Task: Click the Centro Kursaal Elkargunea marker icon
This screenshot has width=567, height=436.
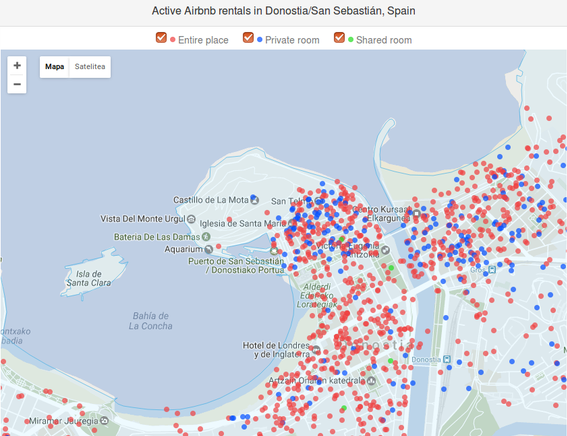Action: click(417, 213)
